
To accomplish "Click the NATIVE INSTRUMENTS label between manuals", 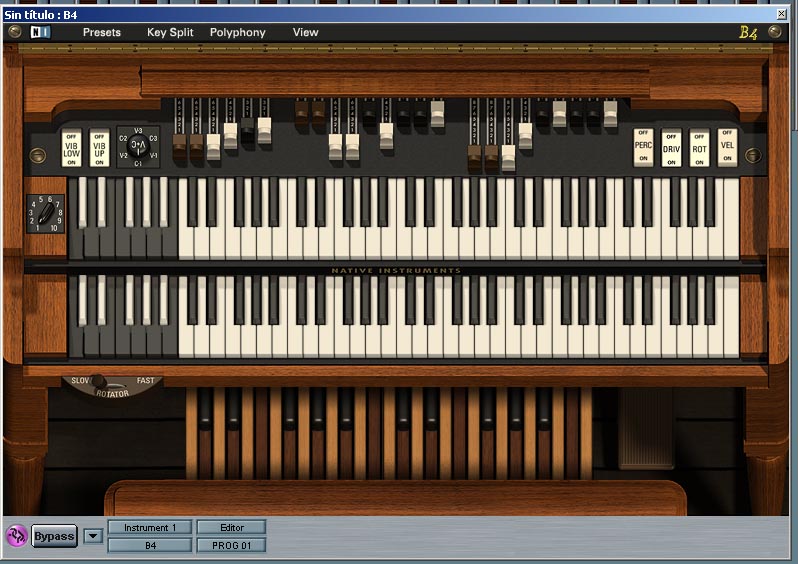I will pyautogui.click(x=396, y=270).
